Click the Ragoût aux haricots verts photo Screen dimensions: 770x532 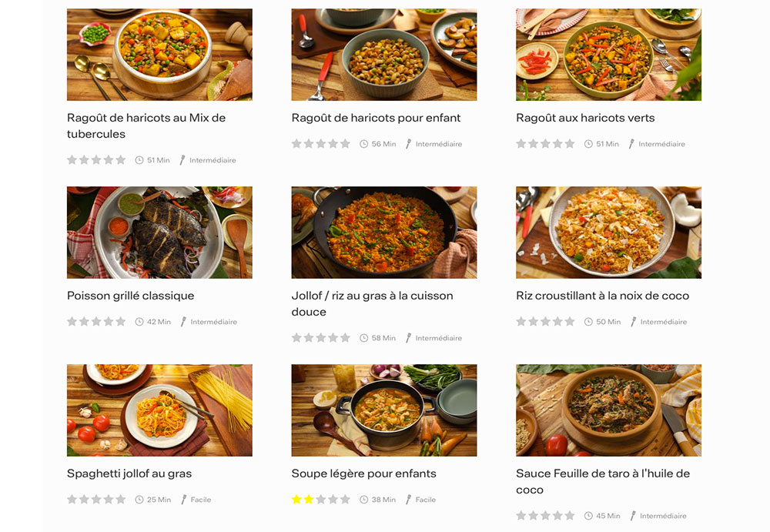tap(608, 55)
